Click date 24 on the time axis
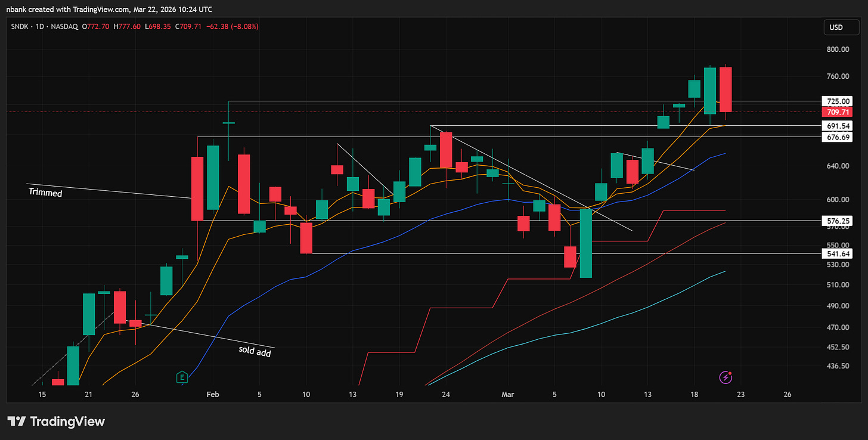Screen dimensions: 868x440 [446, 395]
